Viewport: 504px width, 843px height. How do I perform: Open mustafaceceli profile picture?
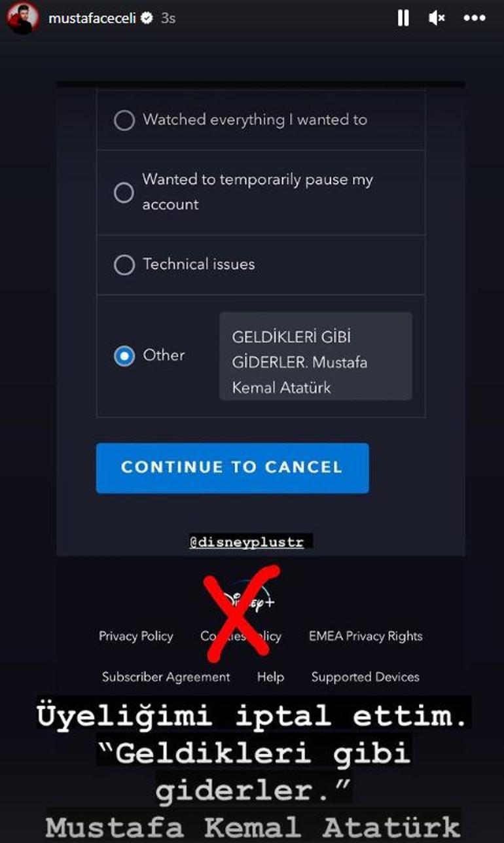tap(23, 18)
